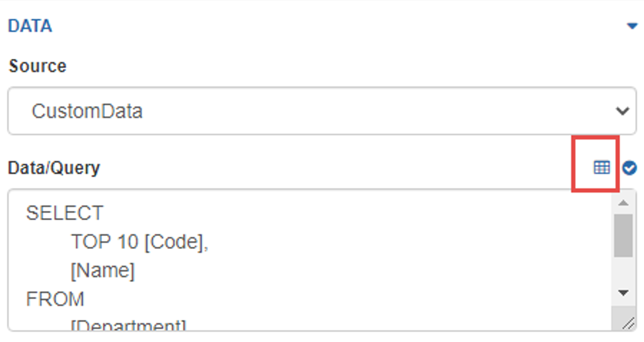
Task: Click the blue checkmark validate query icon
Action: (x=629, y=168)
